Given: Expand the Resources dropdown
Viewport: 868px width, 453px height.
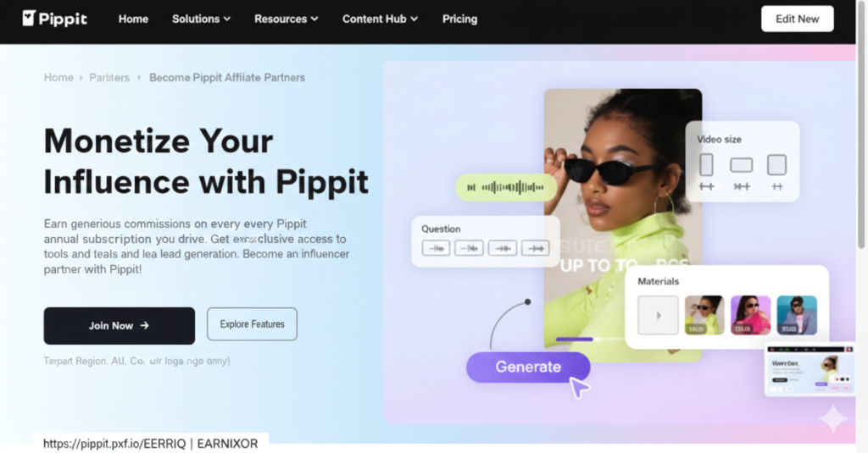Looking at the screenshot, I should pyautogui.click(x=287, y=19).
